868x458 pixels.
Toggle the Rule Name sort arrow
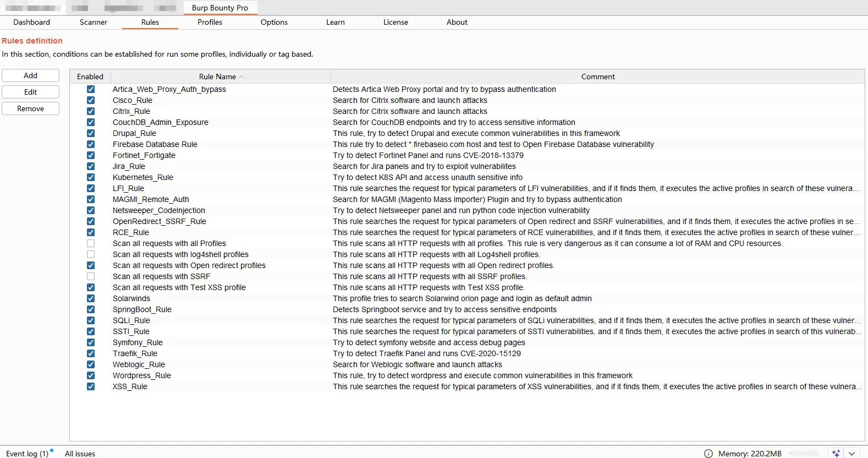coord(241,77)
